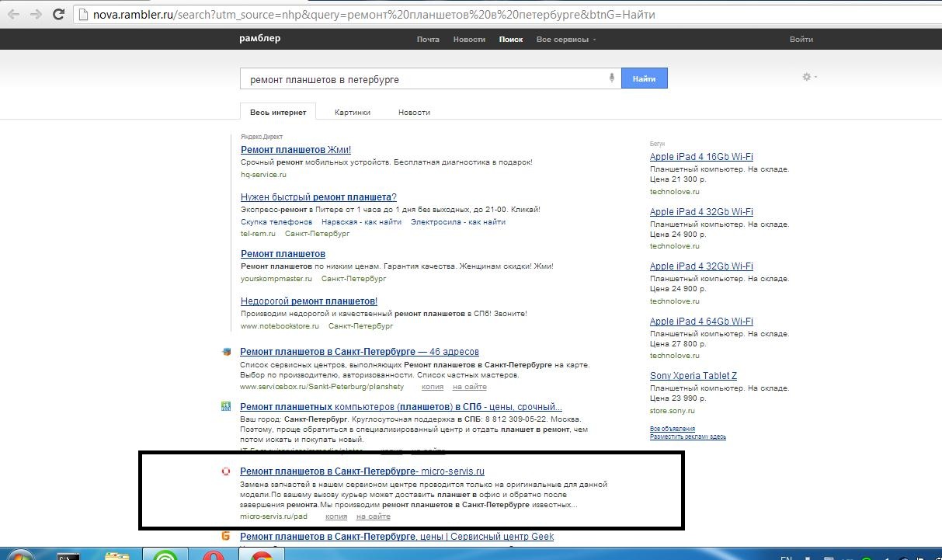
Task: Click the Все объявления link
Action: [673, 429]
